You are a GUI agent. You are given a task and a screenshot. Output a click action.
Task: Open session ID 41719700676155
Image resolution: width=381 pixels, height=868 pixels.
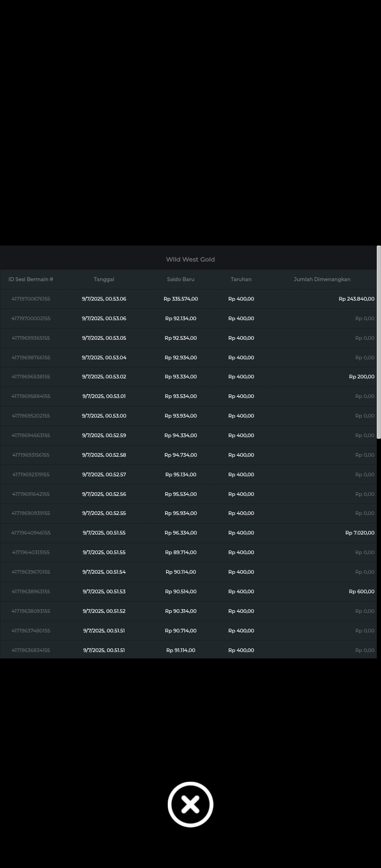[31, 299]
